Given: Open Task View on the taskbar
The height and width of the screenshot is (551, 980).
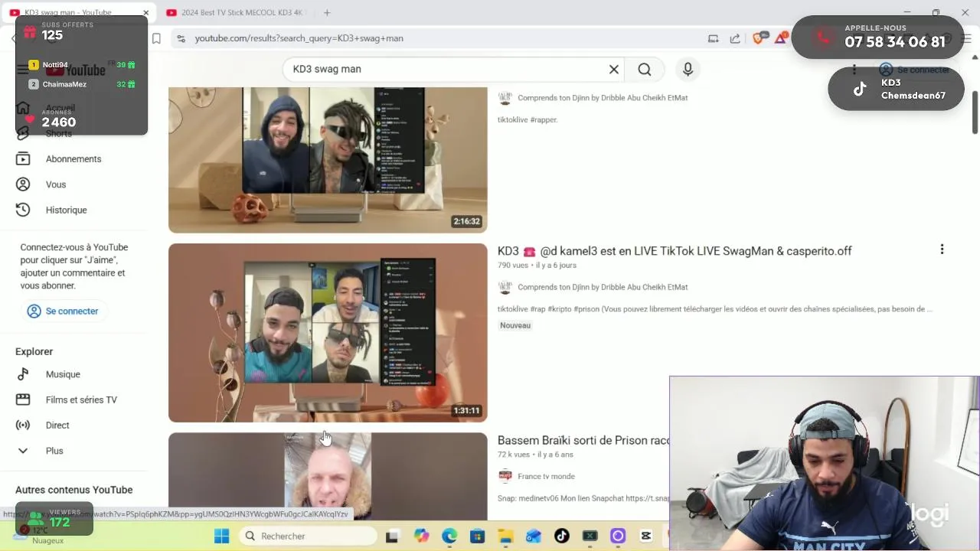Looking at the screenshot, I should coord(392,536).
